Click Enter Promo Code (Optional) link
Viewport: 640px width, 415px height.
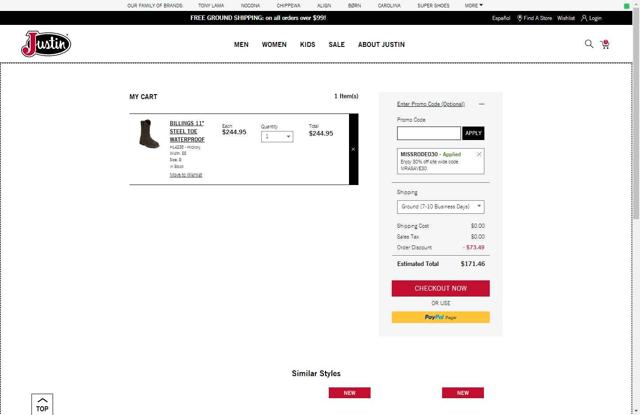431,104
